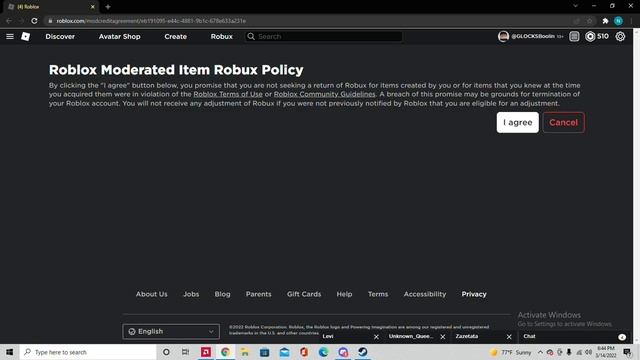Image resolution: width=640 pixels, height=360 pixels.
Task: Open the Blog footer link
Action: [222, 294]
